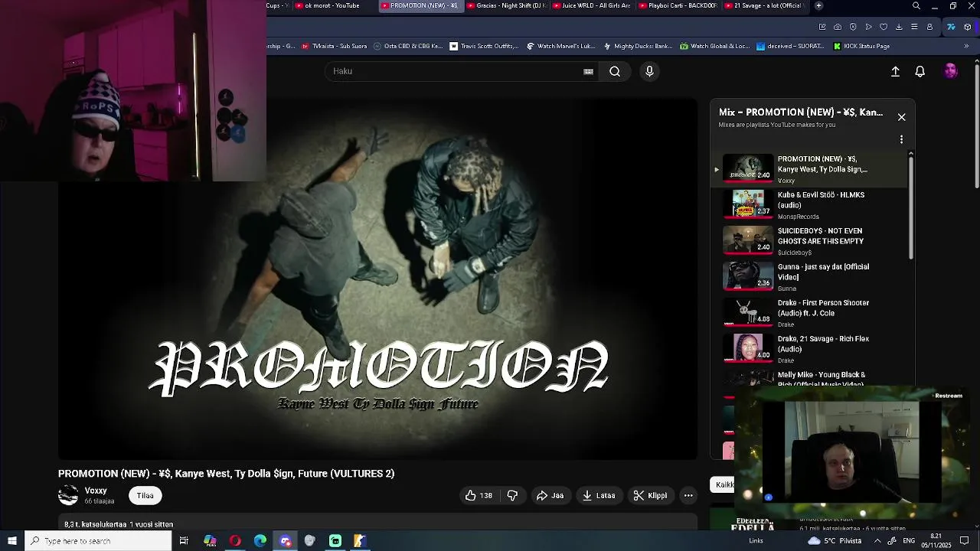Start voice search with the microphone icon
Image resolution: width=980 pixels, height=551 pixels.
pos(649,71)
